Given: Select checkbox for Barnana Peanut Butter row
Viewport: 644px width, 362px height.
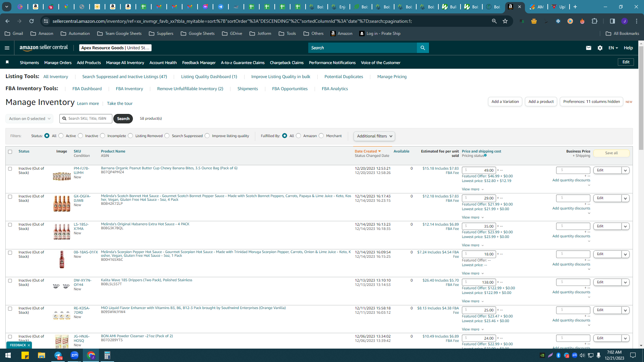Looking at the screenshot, I should 10,169.
